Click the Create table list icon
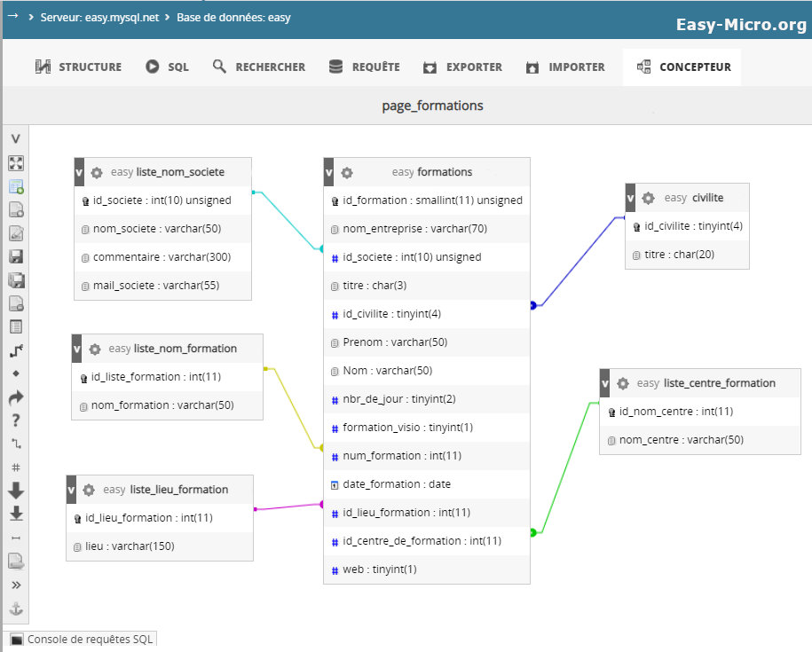This screenshot has width=812, height=652. 16,326
